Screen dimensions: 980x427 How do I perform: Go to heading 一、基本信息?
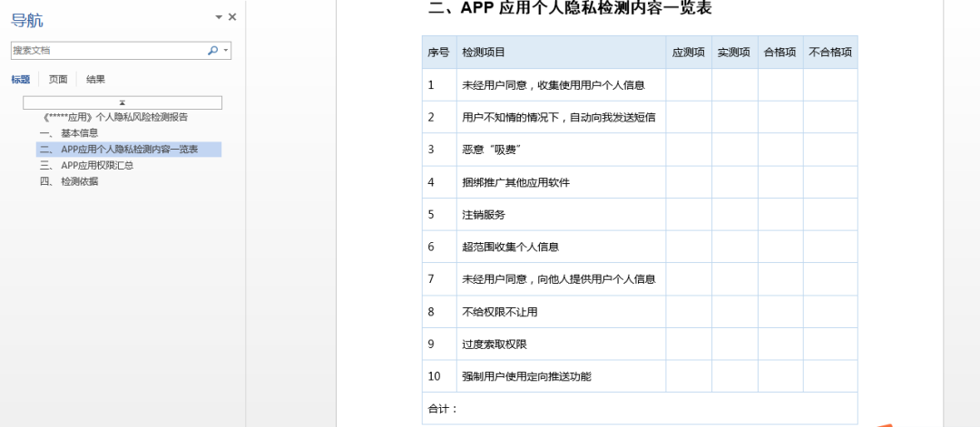[68, 133]
